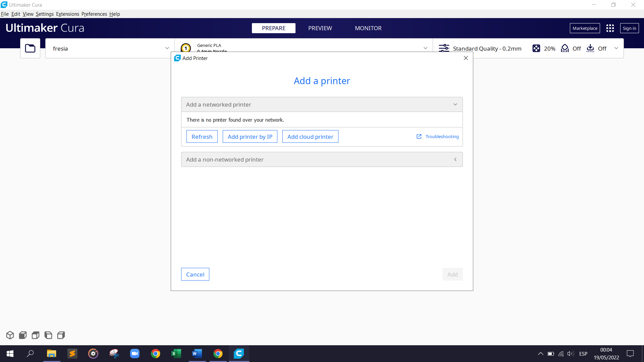Click the Add cloud printer button
Screen dimensions: 644x362
310,136
